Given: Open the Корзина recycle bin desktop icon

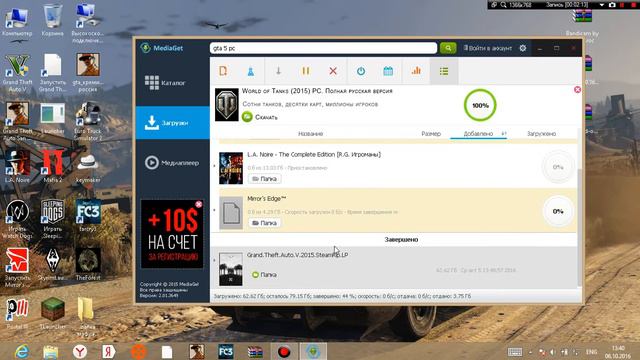Looking at the screenshot, I should (x=52, y=20).
